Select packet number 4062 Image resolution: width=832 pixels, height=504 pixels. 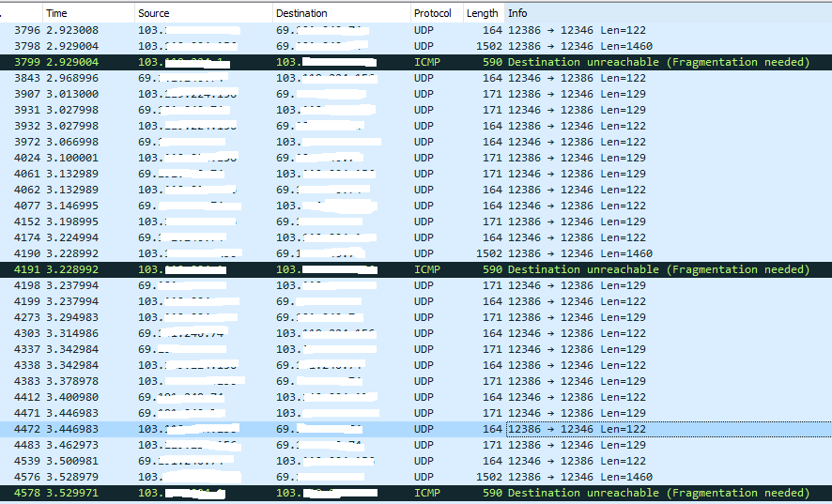(416, 190)
